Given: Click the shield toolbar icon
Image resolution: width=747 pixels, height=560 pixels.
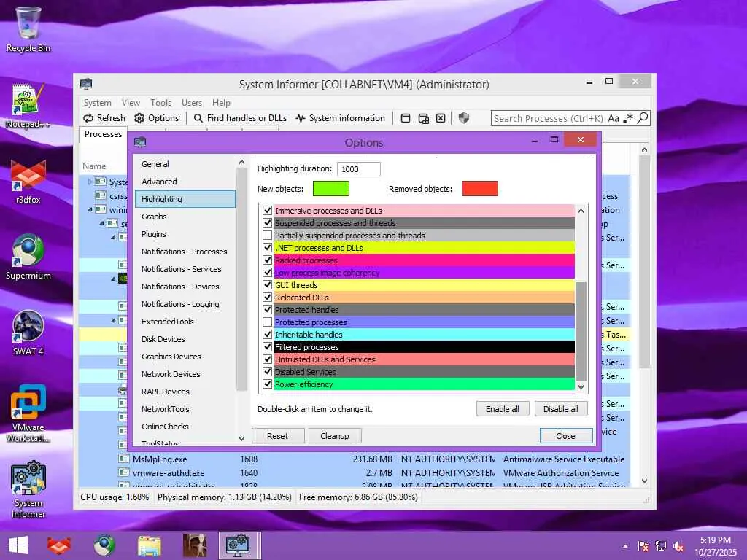Looking at the screenshot, I should (463, 118).
